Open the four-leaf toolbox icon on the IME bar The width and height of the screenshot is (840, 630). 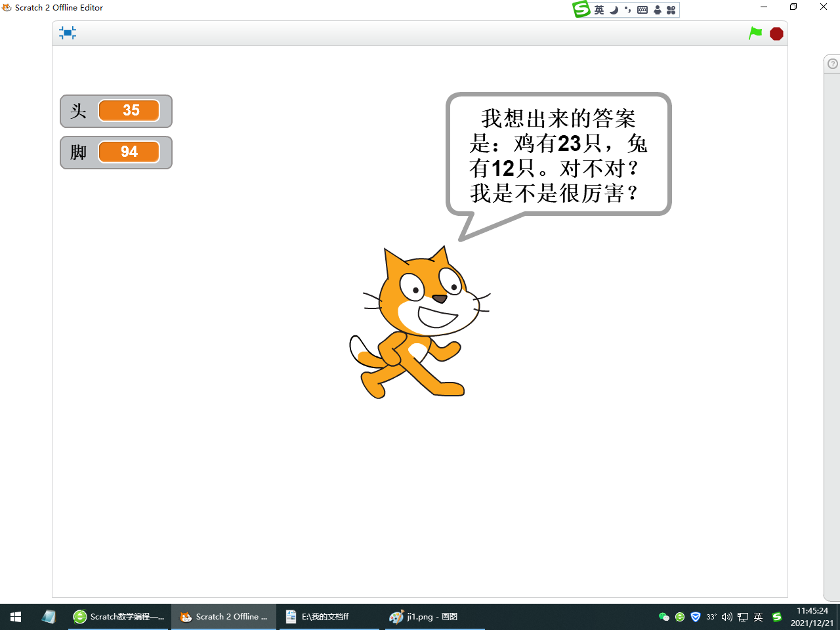(671, 10)
